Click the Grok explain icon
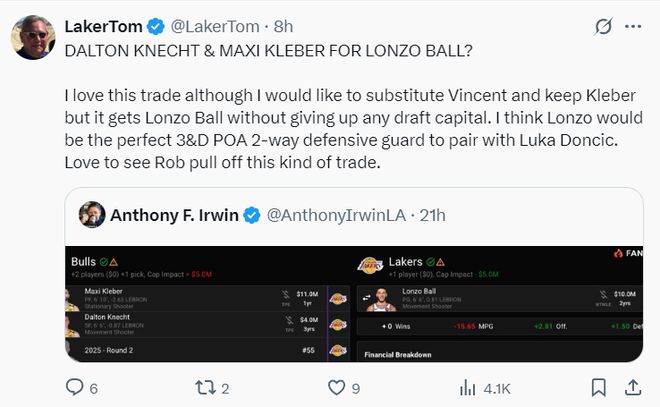 (603, 26)
